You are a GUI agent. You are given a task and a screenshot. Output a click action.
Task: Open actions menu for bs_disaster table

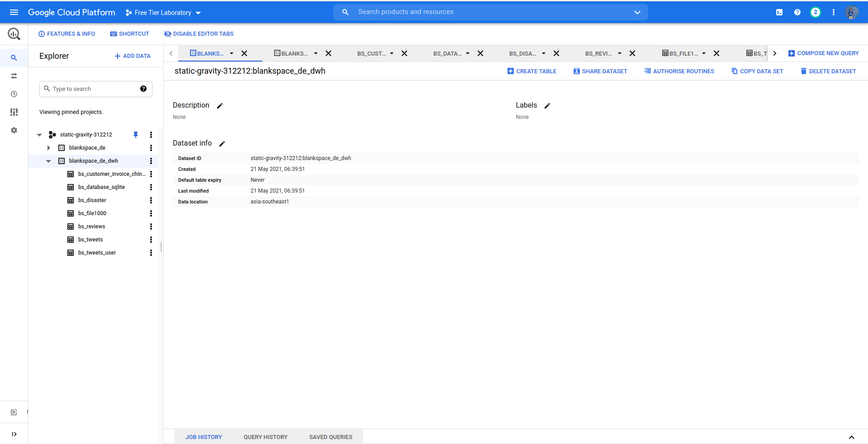(151, 200)
